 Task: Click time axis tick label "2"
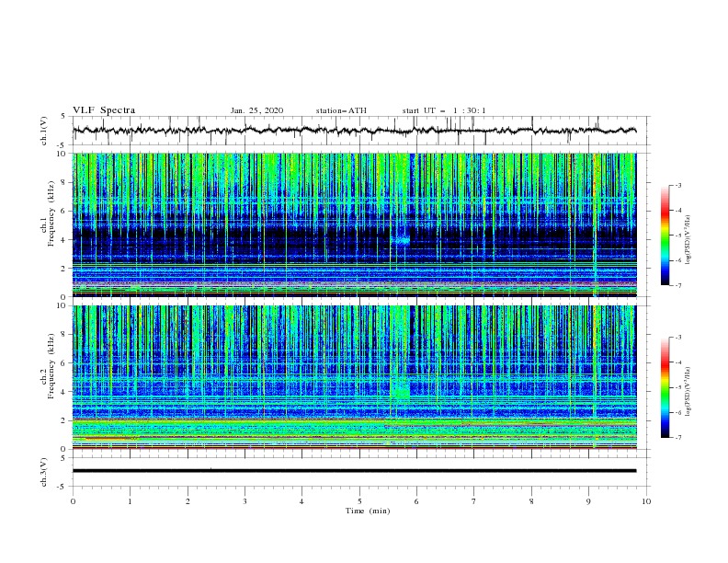pyautogui.click(x=188, y=501)
